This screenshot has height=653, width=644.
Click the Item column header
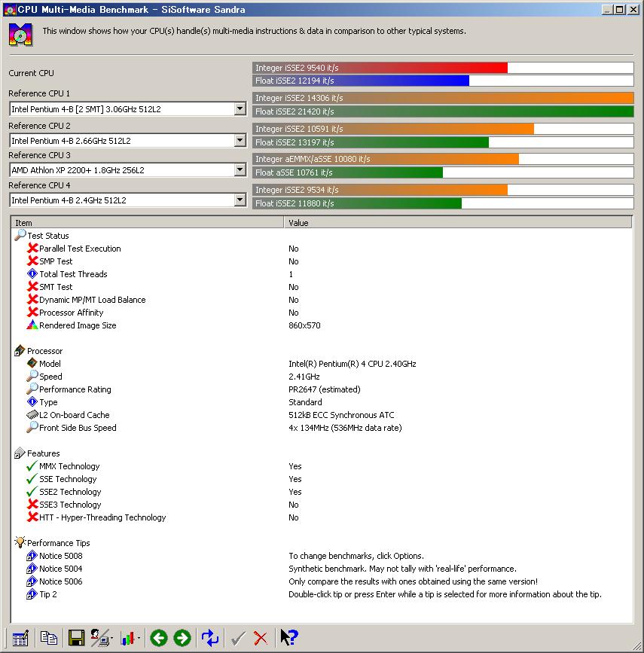point(148,223)
